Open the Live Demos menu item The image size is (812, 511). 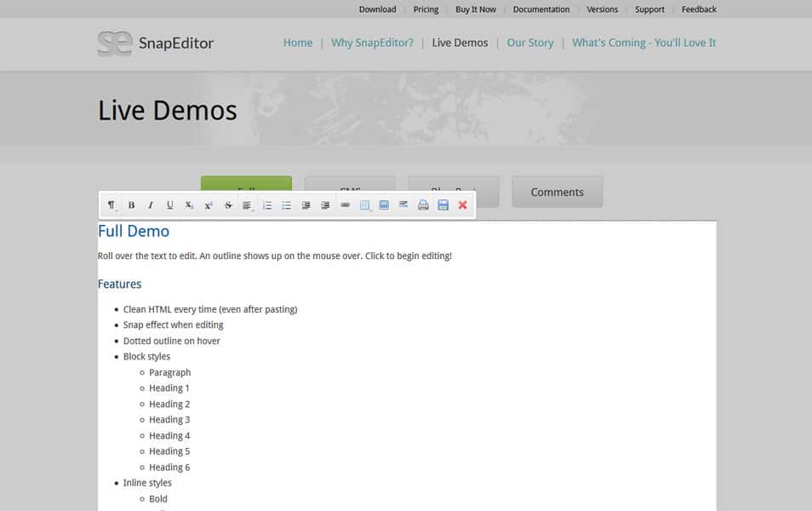pyautogui.click(x=460, y=42)
